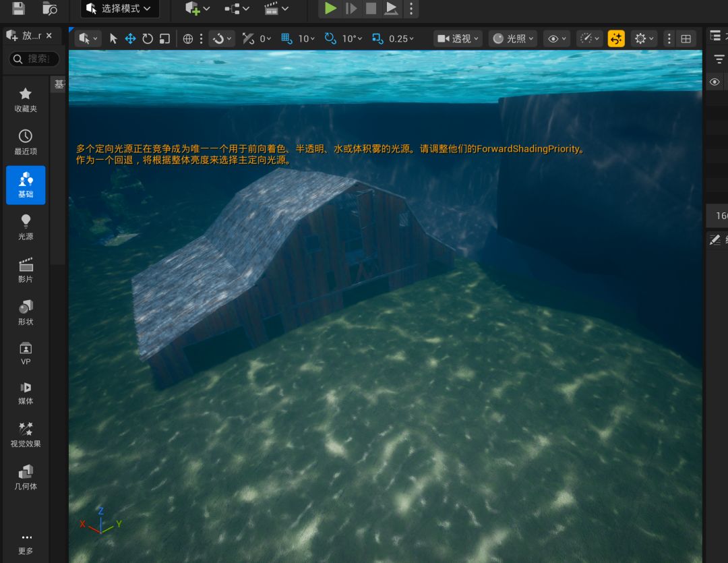Image resolution: width=728 pixels, height=563 pixels.
Task: Click the yellow highlighted viewport toolbar button
Action: point(616,38)
